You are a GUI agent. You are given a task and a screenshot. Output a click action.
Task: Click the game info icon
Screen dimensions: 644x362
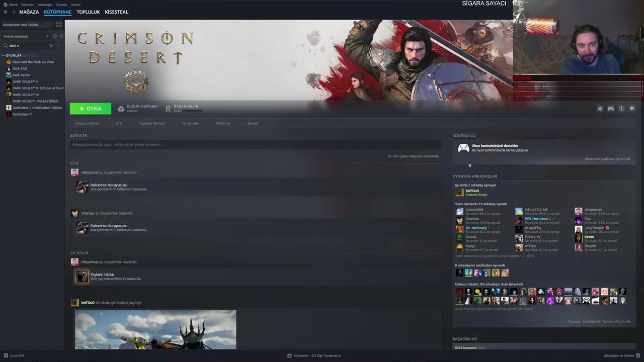pos(621,109)
